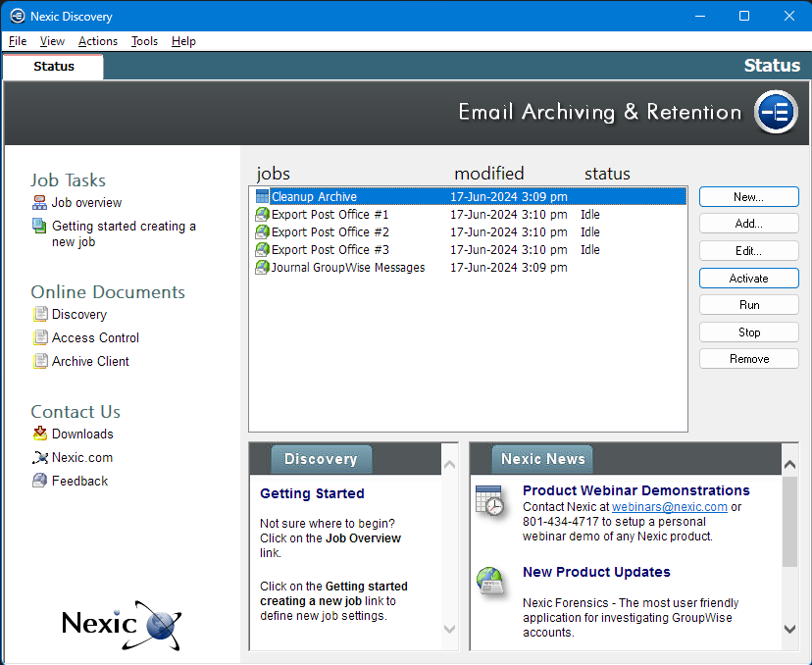The image size is (812, 665).
Task: Click the New... button
Action: [x=749, y=197]
